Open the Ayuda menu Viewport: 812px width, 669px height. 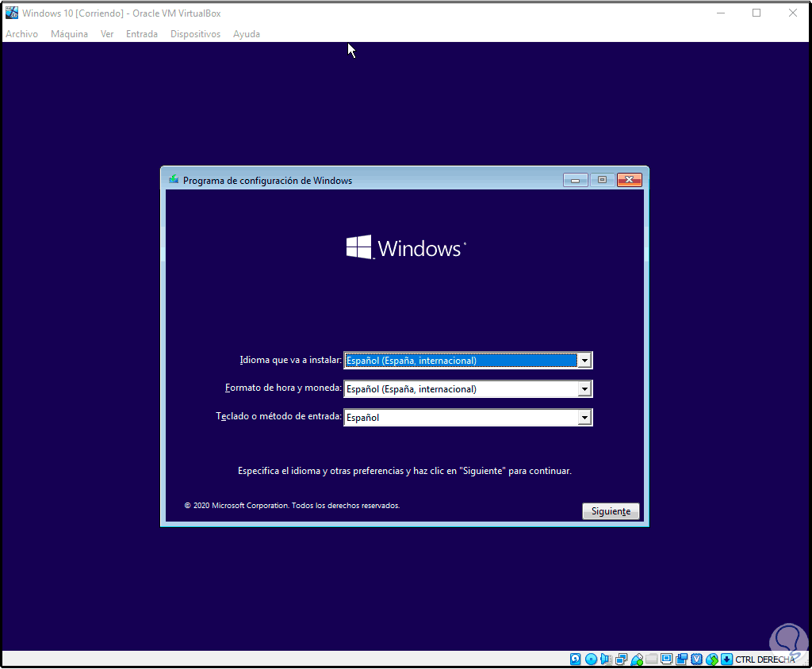(x=247, y=33)
